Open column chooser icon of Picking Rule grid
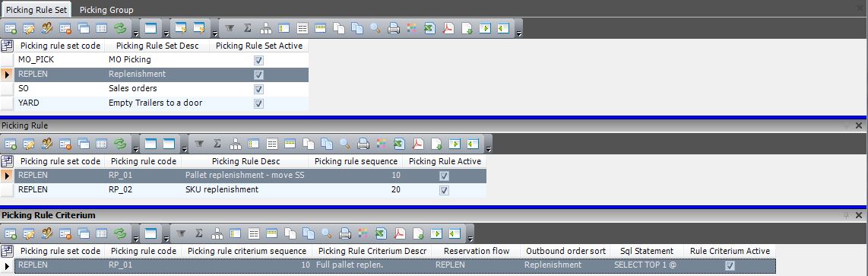This screenshot has width=868, height=276. [7, 161]
